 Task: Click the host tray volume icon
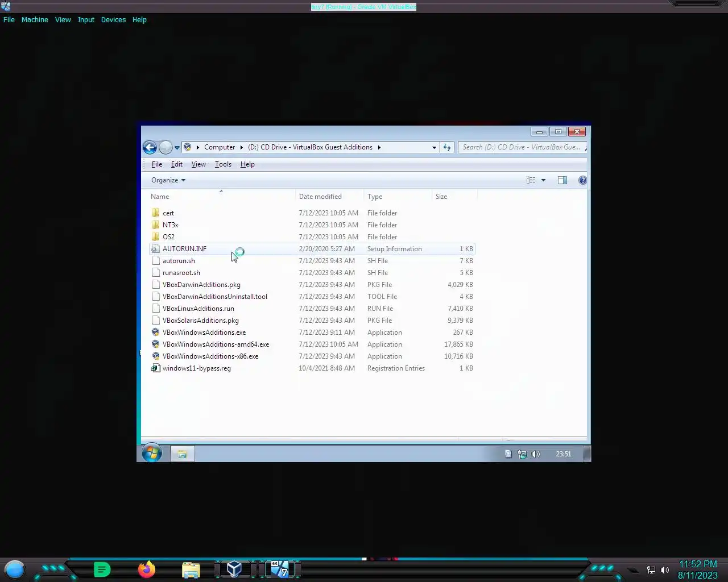[x=665, y=569]
